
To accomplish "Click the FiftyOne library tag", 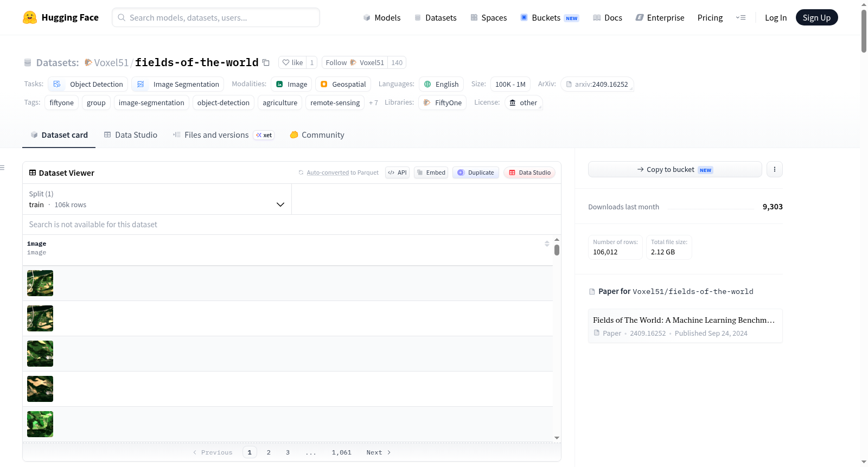I will pyautogui.click(x=442, y=103).
